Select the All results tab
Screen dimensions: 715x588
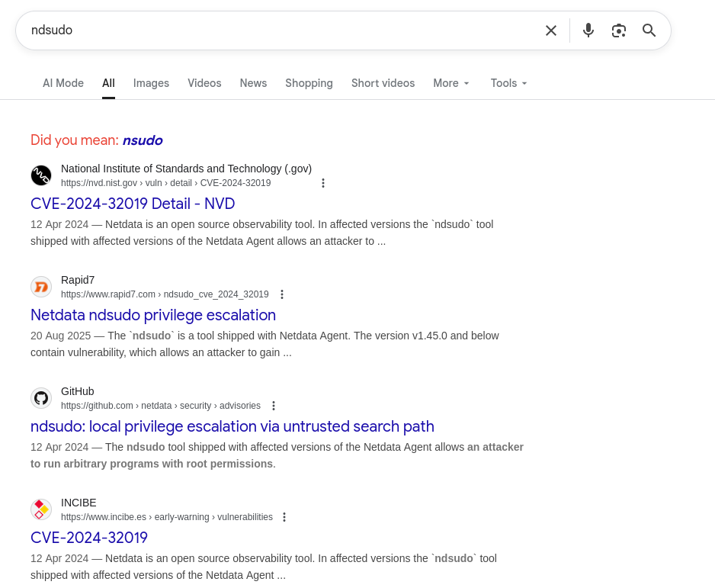pyautogui.click(x=108, y=83)
